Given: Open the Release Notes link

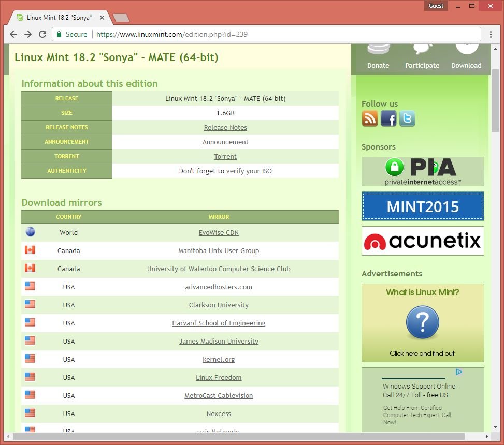Looking at the screenshot, I should tap(225, 127).
